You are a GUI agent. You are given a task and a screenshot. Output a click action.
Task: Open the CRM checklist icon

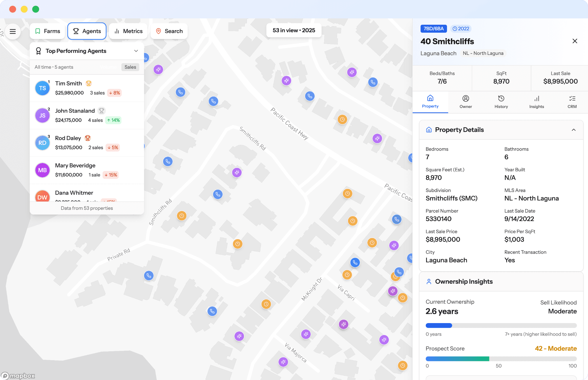[572, 98]
